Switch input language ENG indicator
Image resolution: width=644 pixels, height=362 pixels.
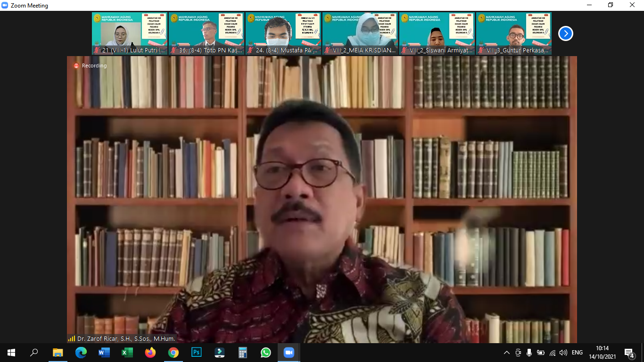578,353
